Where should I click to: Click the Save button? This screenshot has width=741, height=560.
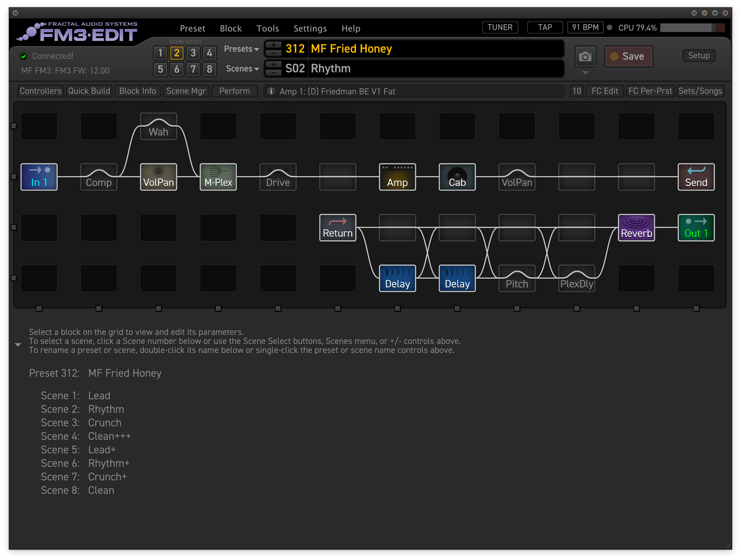[629, 56]
